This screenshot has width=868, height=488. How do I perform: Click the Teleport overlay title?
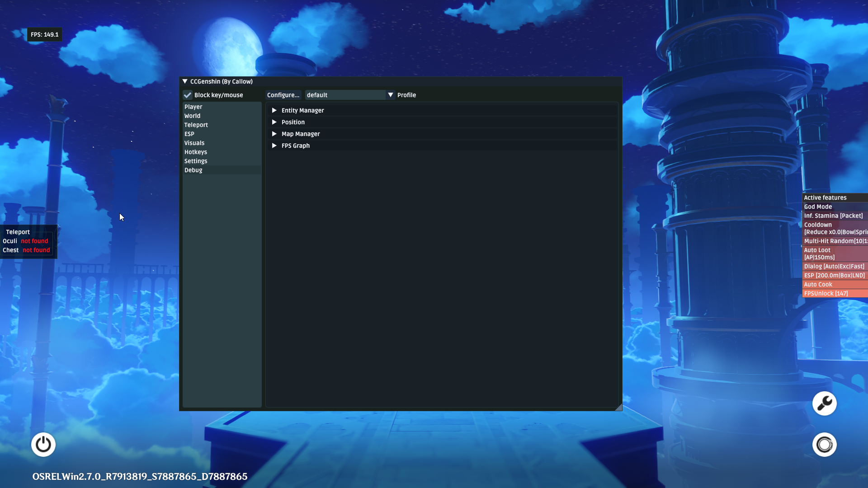(18, 232)
